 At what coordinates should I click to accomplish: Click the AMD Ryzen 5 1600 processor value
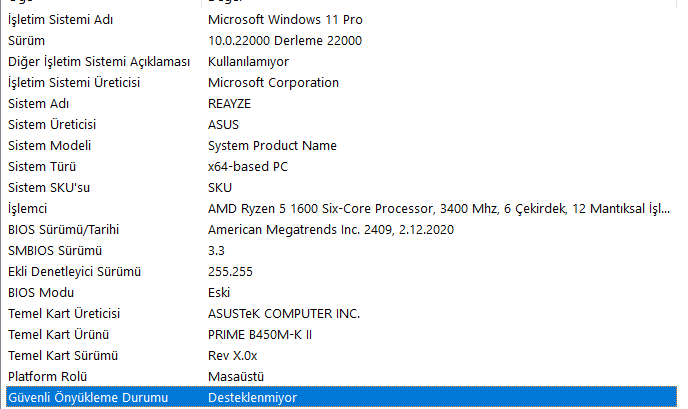point(438,208)
